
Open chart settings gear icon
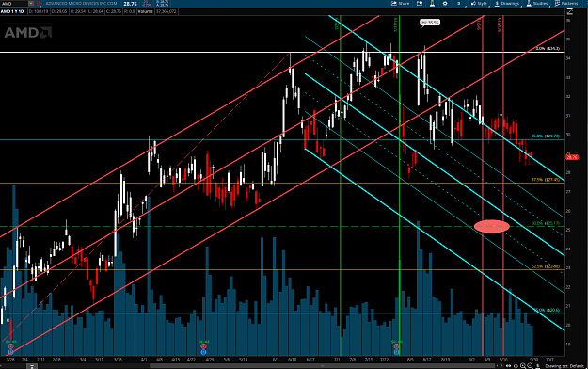coord(445,4)
